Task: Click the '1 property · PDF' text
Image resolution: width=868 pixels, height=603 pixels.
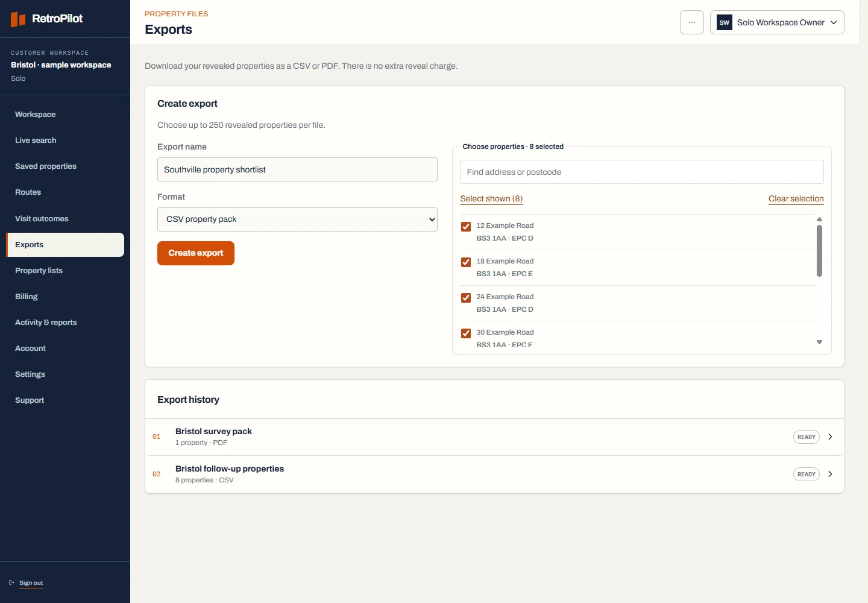Action: coord(201,443)
